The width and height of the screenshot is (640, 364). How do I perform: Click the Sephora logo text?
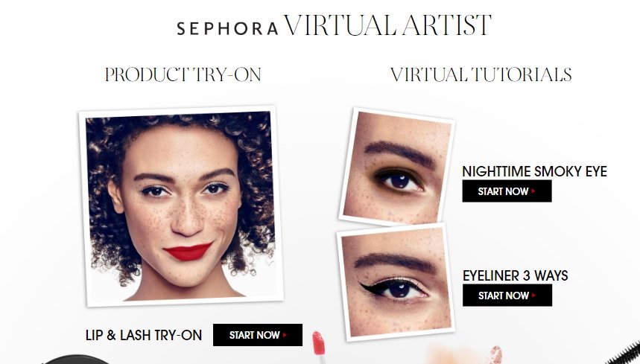227,28
